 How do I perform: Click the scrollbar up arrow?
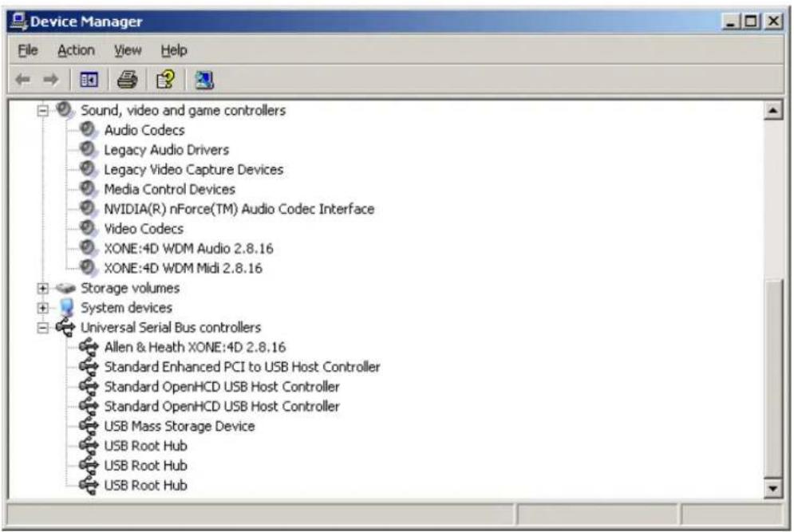[x=772, y=110]
